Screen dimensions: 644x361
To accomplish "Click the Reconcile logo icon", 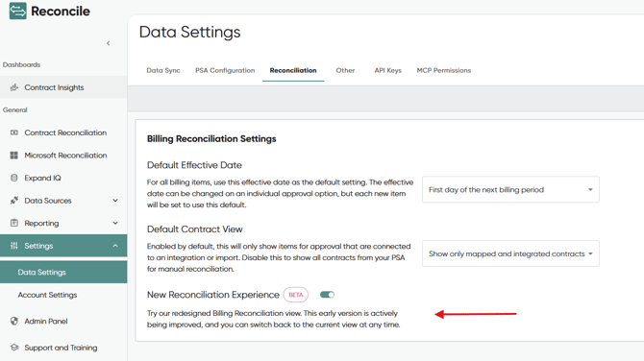I will (x=17, y=11).
